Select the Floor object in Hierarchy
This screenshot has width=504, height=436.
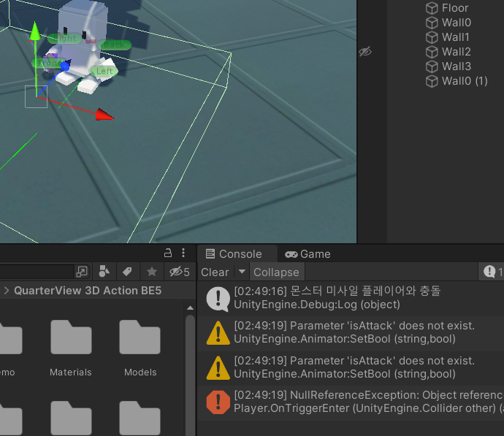454,8
